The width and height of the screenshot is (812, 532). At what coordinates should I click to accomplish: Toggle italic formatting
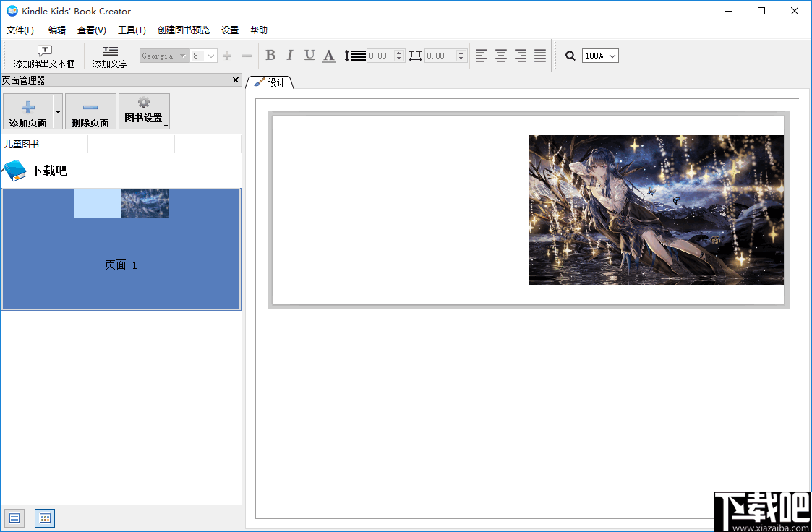coord(289,55)
